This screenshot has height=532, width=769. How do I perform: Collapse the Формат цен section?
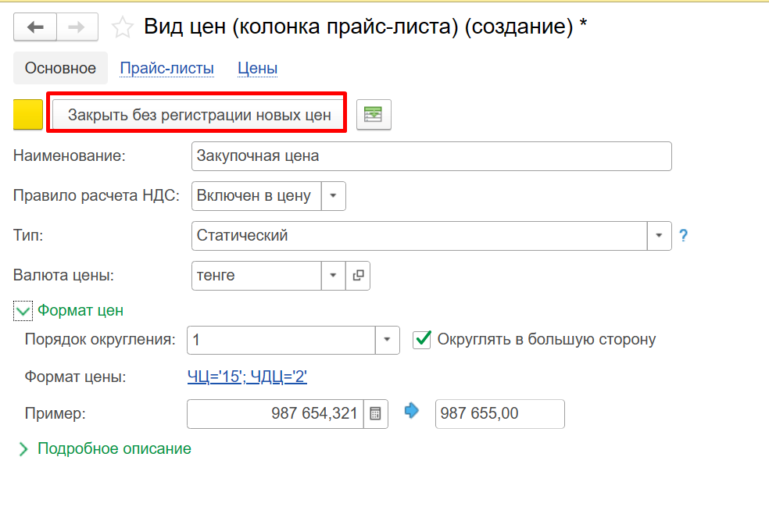tap(23, 311)
